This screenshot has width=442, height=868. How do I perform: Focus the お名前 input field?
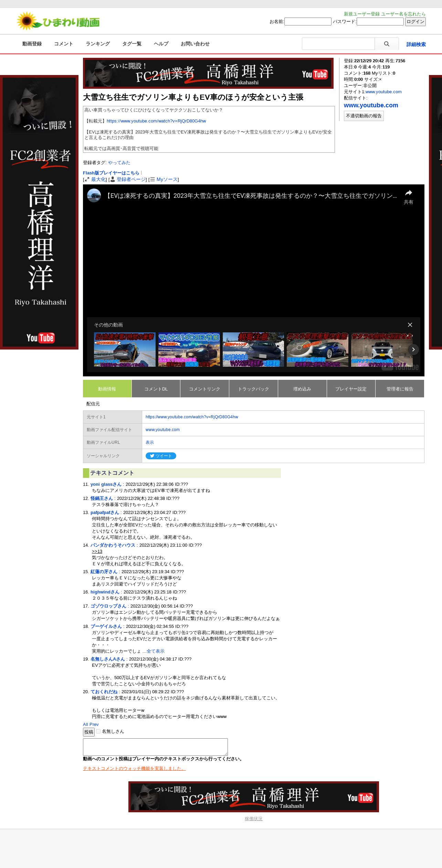(x=308, y=22)
